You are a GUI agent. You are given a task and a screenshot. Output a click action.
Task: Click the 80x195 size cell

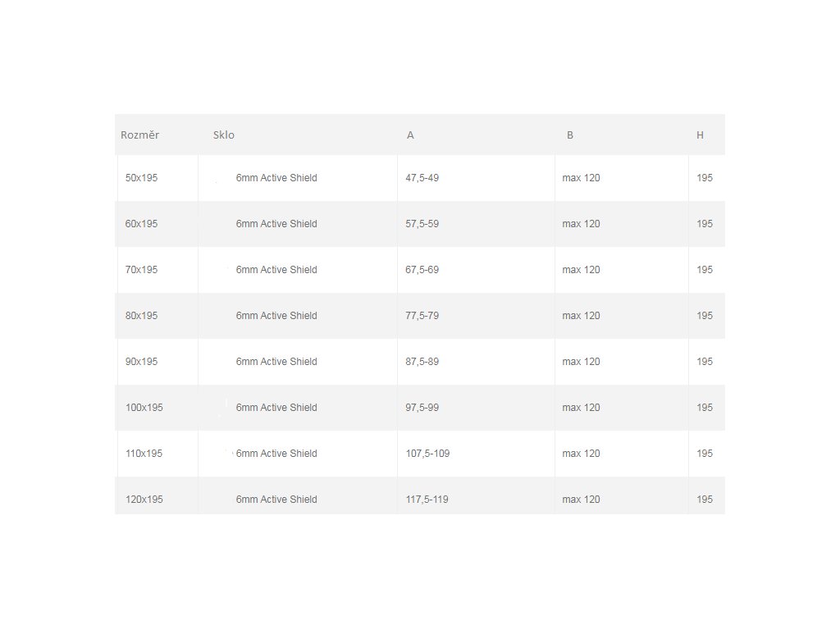pos(141,316)
